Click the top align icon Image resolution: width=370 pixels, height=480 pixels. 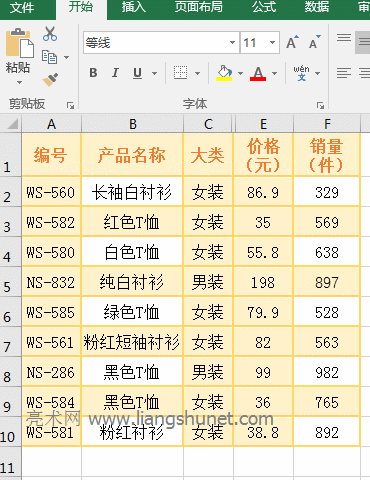(x=344, y=38)
